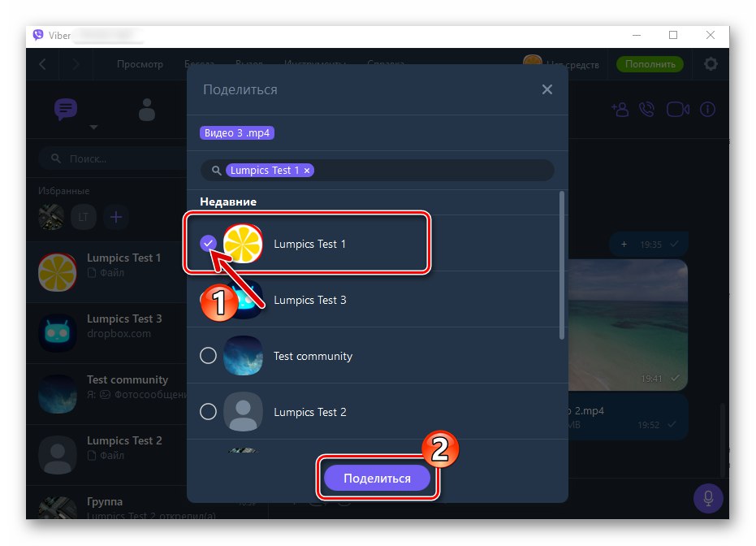
Task: Open the settings gear icon
Action: click(x=711, y=63)
